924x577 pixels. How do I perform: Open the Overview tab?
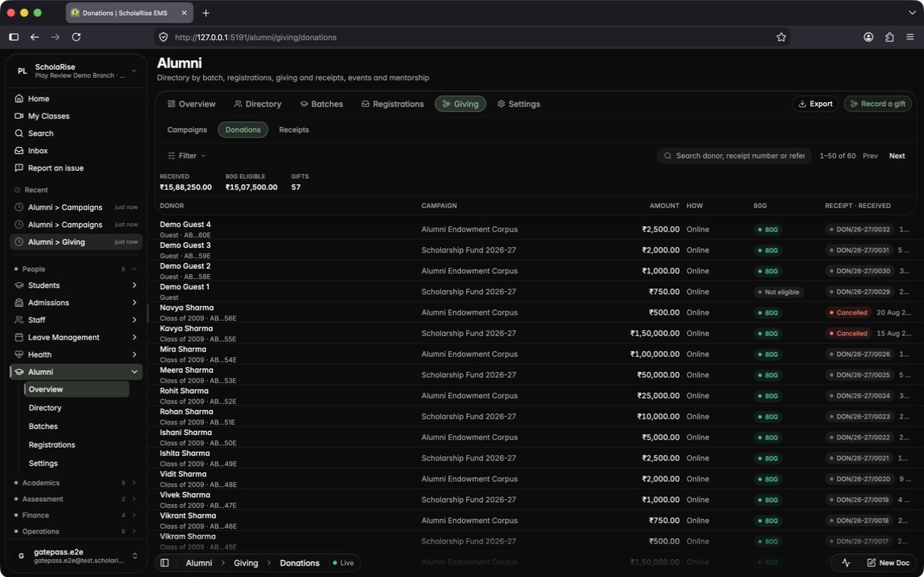(x=191, y=104)
